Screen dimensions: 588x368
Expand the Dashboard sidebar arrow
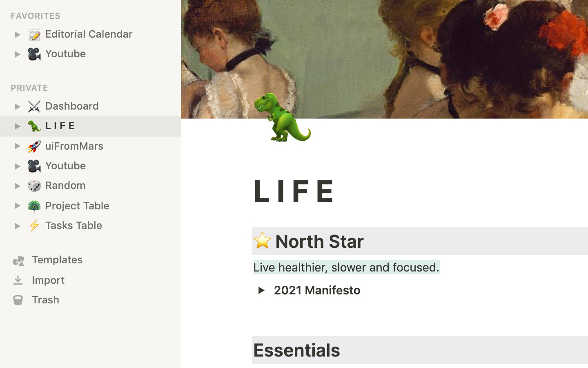17,107
